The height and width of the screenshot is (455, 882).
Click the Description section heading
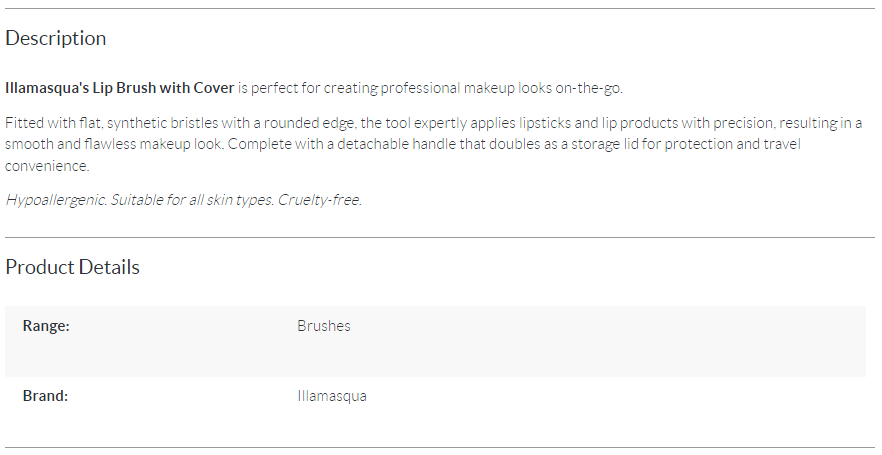pyautogui.click(x=56, y=38)
